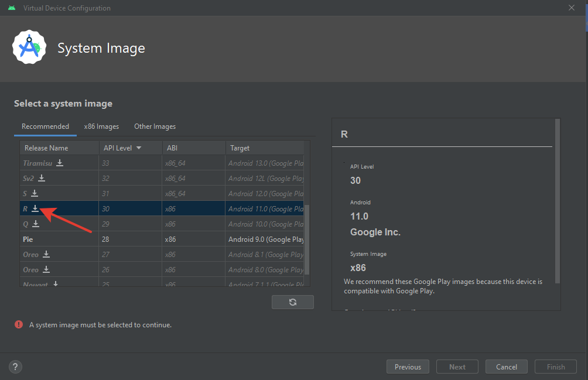Sort by Target column header
The height and width of the screenshot is (380, 588).
point(265,148)
